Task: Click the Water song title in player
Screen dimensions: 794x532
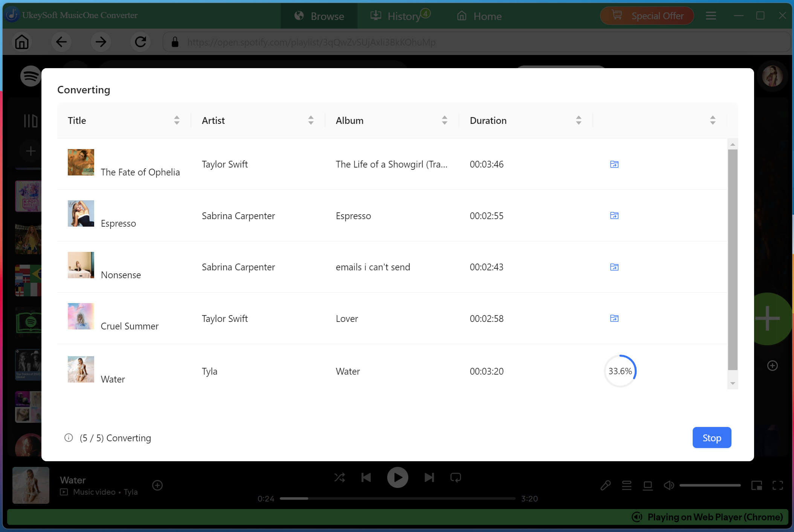Action: click(x=73, y=480)
